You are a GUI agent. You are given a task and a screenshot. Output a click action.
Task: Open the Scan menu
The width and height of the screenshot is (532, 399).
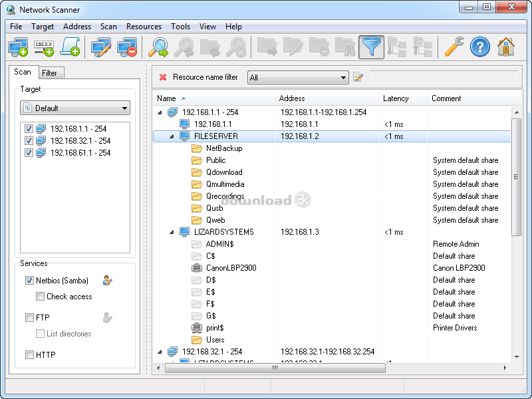[108, 27]
